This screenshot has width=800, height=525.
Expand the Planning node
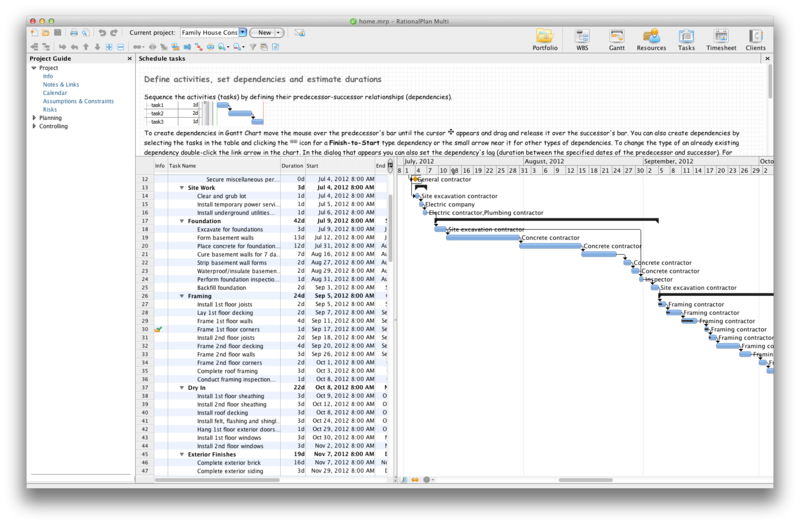[34, 118]
